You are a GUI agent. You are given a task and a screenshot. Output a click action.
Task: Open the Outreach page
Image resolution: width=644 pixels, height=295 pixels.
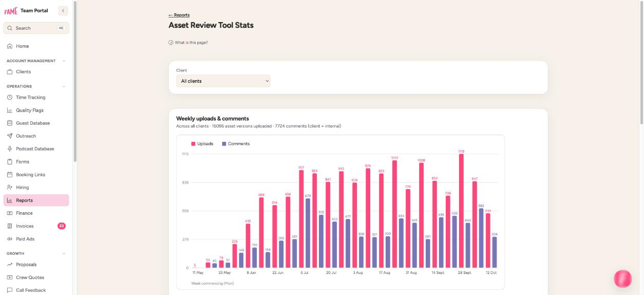tap(36, 136)
